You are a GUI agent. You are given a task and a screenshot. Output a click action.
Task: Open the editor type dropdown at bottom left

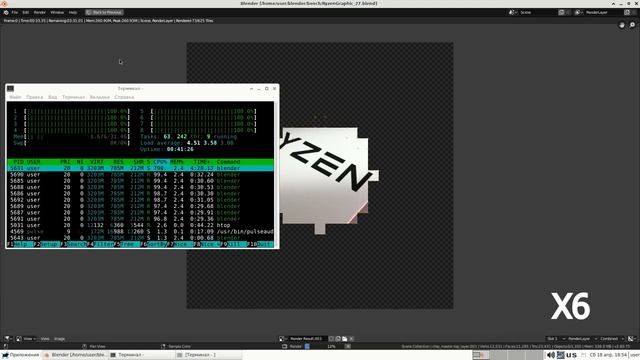pos(8,338)
